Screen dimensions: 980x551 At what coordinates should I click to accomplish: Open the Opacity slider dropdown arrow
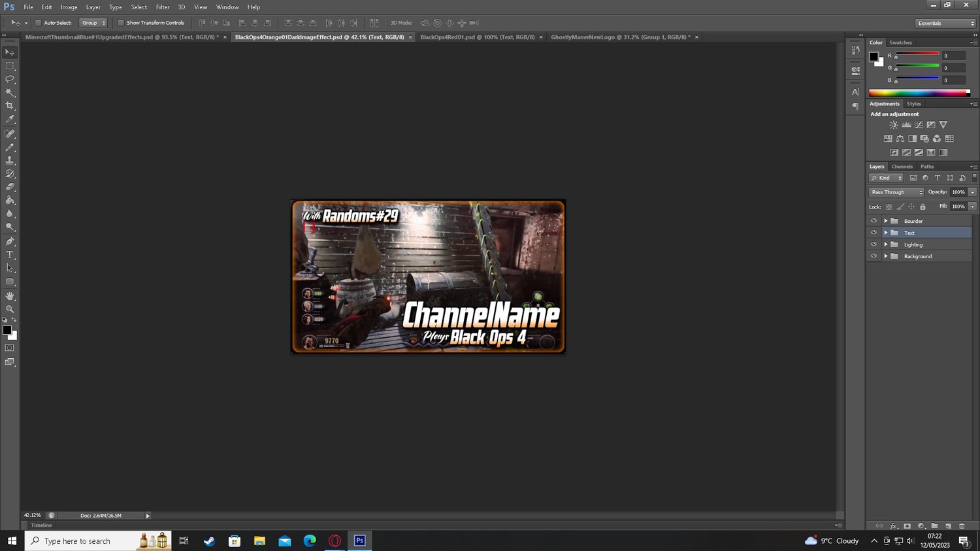click(972, 192)
